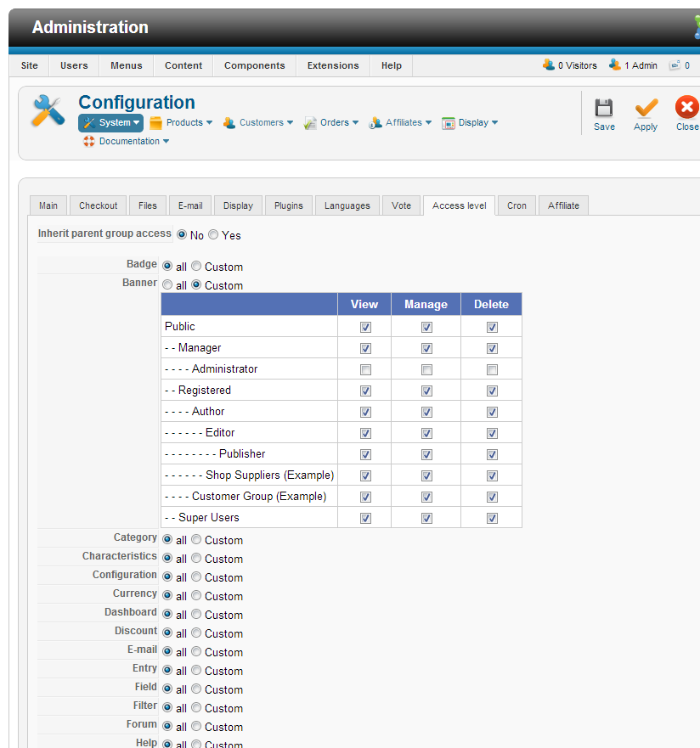The width and height of the screenshot is (700, 748).
Task: Expand the Display dropdown arrow
Action: click(494, 122)
